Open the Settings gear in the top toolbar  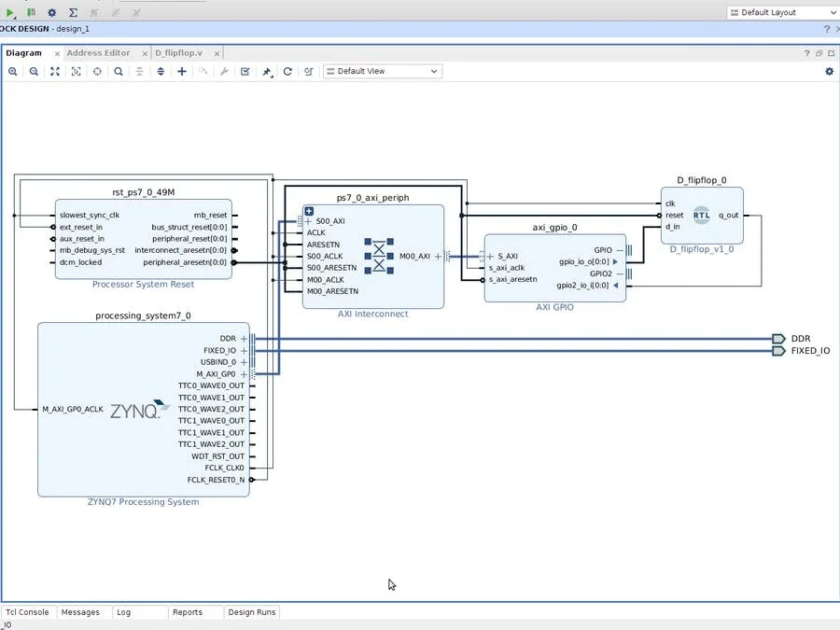pos(51,12)
